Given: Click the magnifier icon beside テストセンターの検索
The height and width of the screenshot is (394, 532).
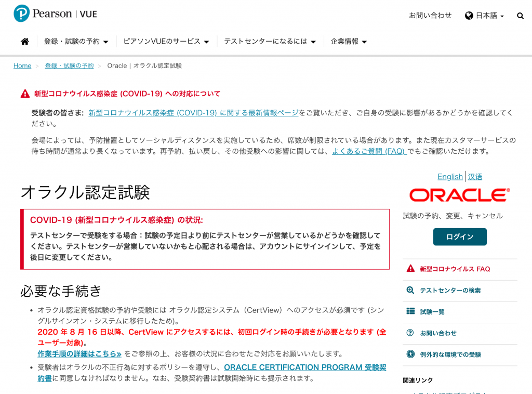Looking at the screenshot, I should 410,290.
